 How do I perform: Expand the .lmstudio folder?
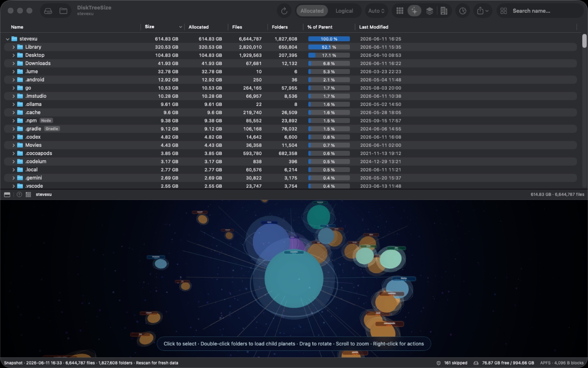click(x=13, y=96)
